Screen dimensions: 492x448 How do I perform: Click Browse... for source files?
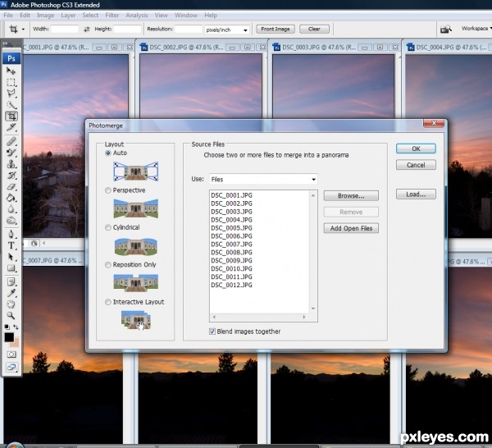(351, 195)
